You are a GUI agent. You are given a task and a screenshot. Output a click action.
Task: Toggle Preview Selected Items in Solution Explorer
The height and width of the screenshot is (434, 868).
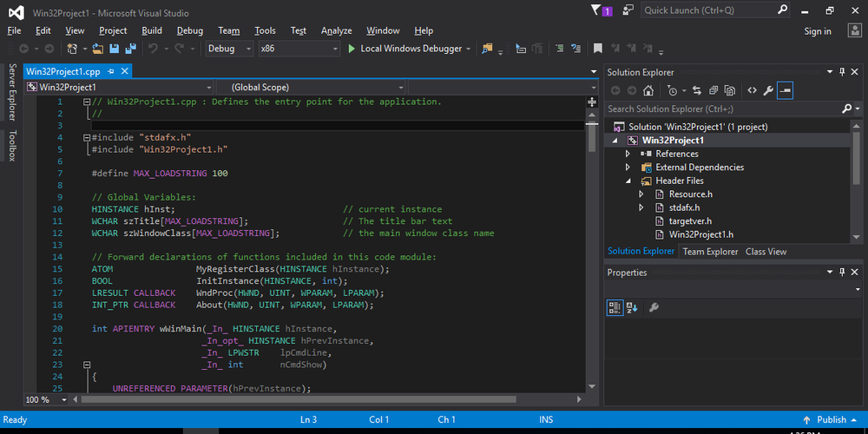tap(785, 91)
